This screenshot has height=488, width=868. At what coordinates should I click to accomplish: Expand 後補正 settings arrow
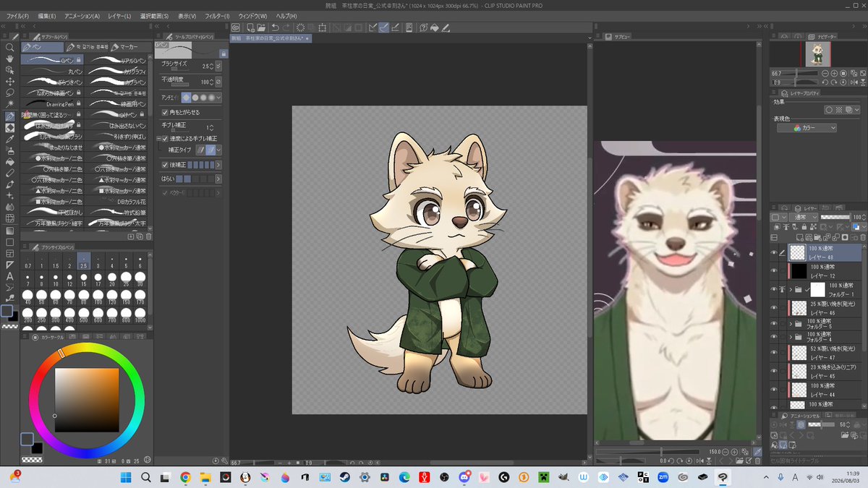click(219, 165)
